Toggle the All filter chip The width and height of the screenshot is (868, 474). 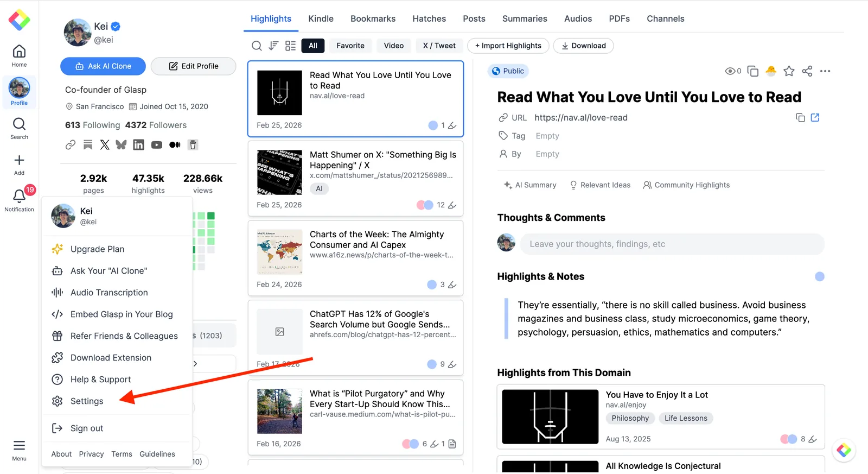click(x=313, y=46)
